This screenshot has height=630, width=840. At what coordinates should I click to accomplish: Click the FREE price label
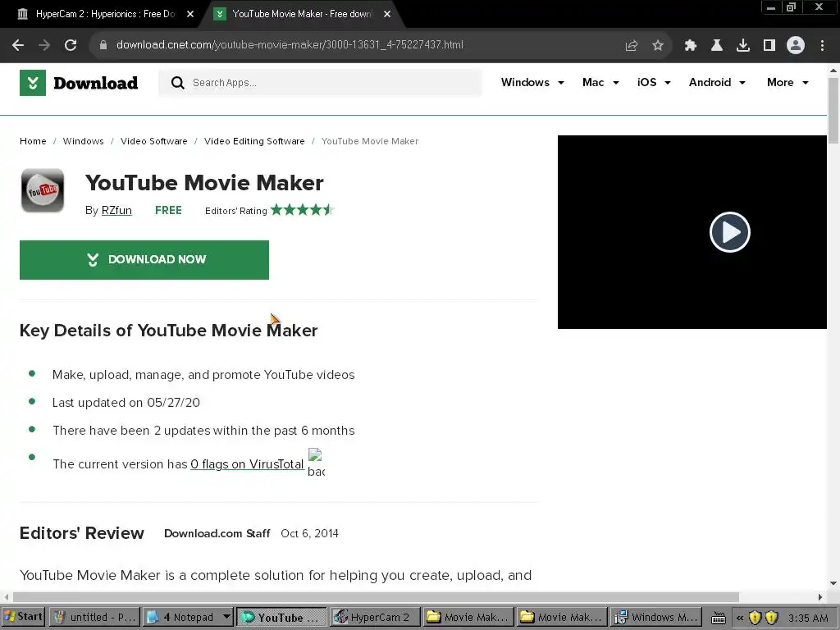(x=168, y=211)
